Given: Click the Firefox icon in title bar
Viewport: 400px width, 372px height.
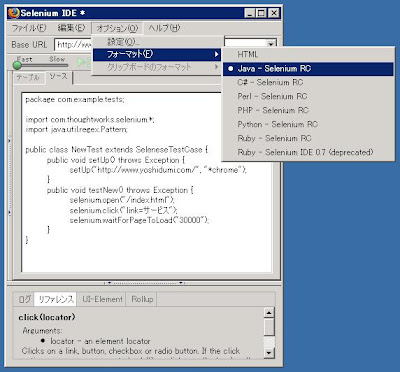Looking at the screenshot, I should (14, 13).
